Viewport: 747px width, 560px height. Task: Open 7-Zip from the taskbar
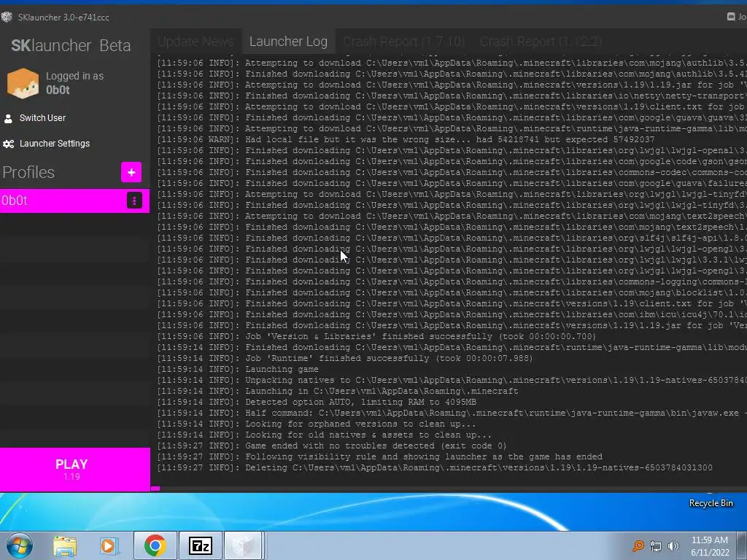point(200,545)
